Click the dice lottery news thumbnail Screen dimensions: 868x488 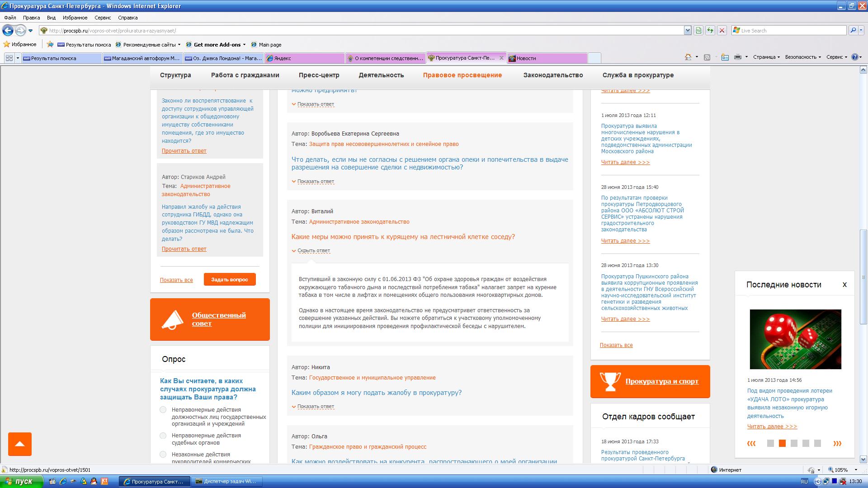[795, 339]
